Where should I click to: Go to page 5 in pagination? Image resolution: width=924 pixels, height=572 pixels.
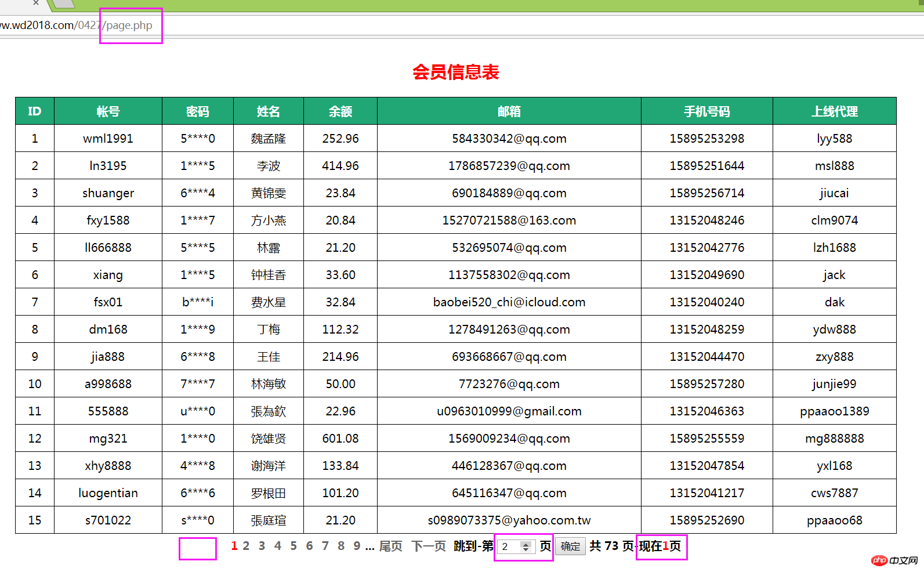click(x=293, y=546)
